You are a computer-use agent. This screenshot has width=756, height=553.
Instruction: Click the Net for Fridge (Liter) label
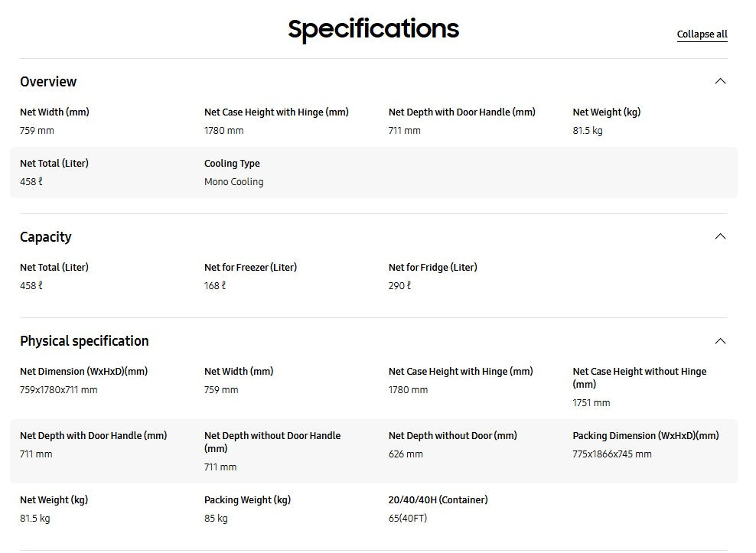432,268
